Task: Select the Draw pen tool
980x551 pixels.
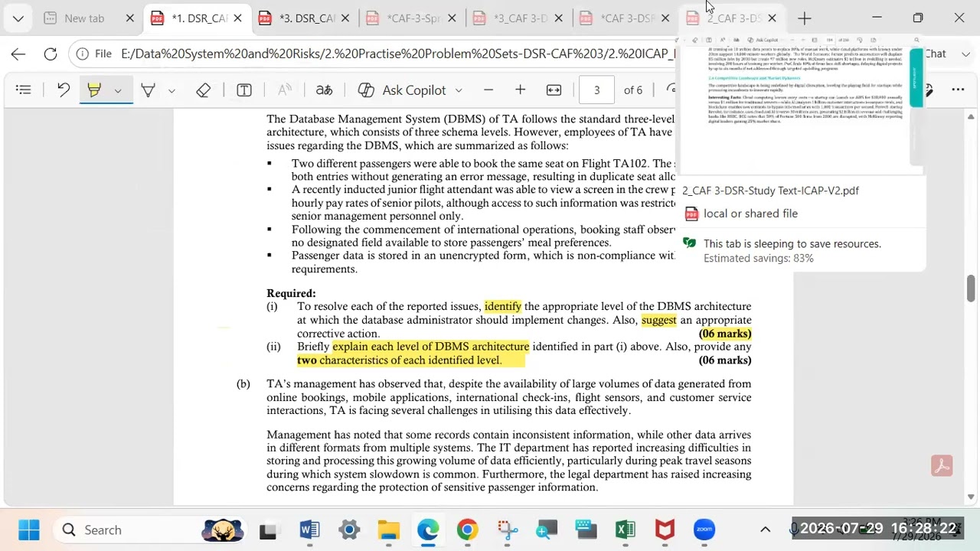Action: 149,90
